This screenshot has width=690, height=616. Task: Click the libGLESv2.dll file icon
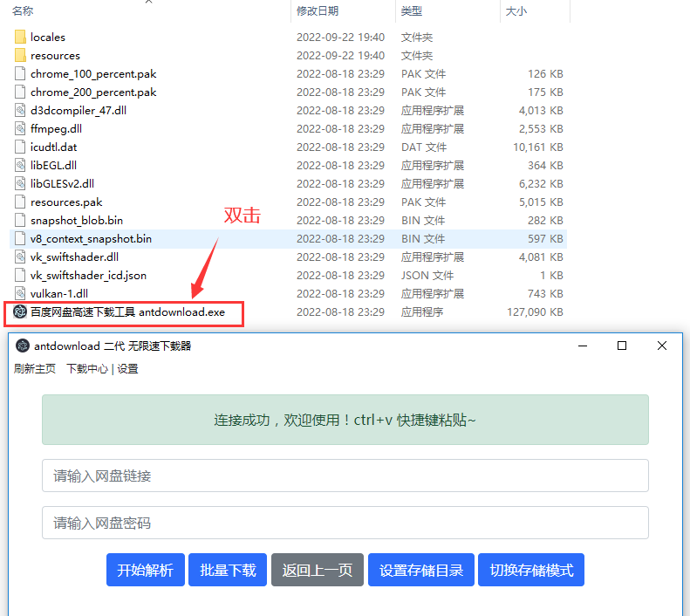tap(20, 183)
